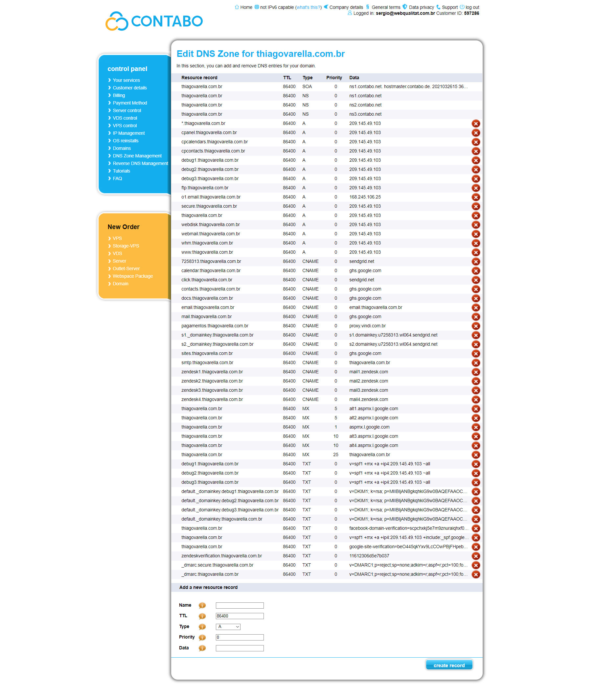Open the Support link
597x700 pixels.
pyautogui.click(x=450, y=7)
